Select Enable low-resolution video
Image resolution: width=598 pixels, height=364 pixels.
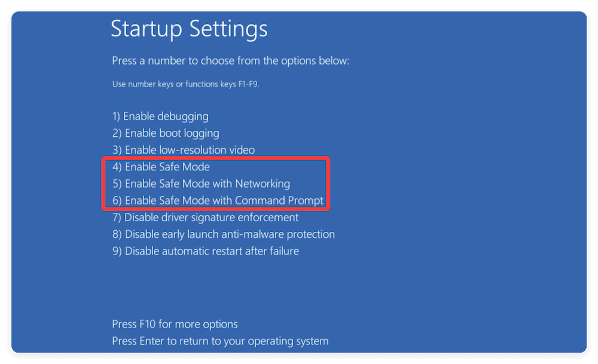pyautogui.click(x=184, y=150)
